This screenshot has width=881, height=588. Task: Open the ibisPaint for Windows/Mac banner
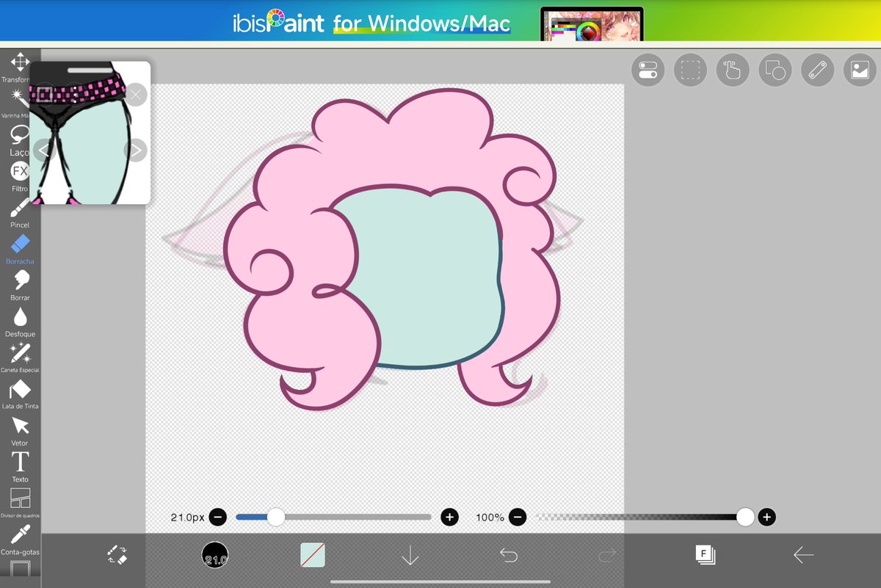coord(440,21)
